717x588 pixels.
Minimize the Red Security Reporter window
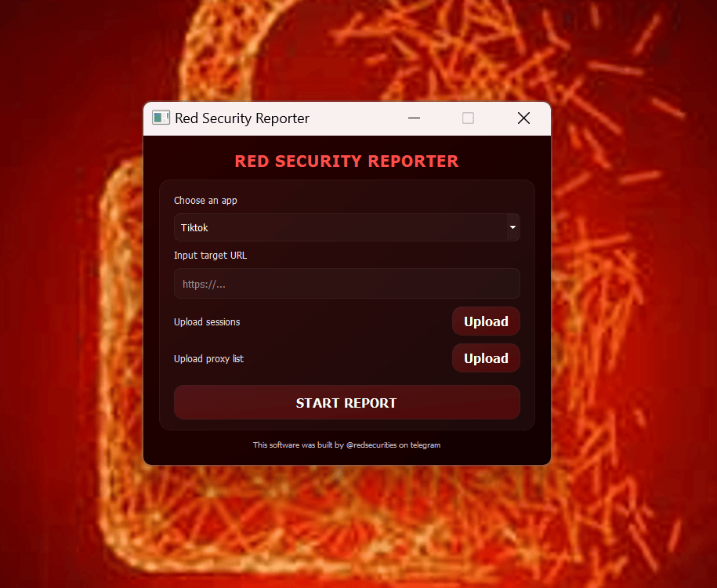click(414, 118)
